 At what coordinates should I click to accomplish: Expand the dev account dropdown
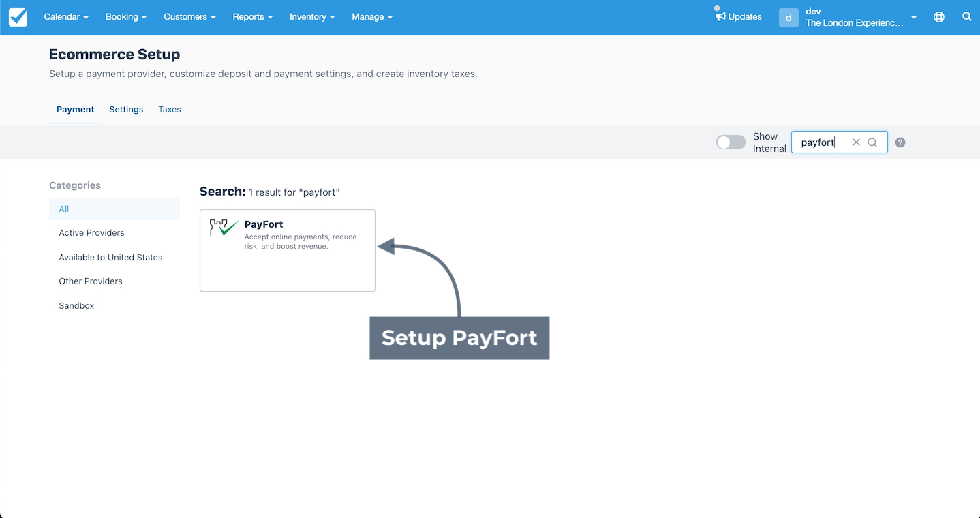[x=913, y=18]
